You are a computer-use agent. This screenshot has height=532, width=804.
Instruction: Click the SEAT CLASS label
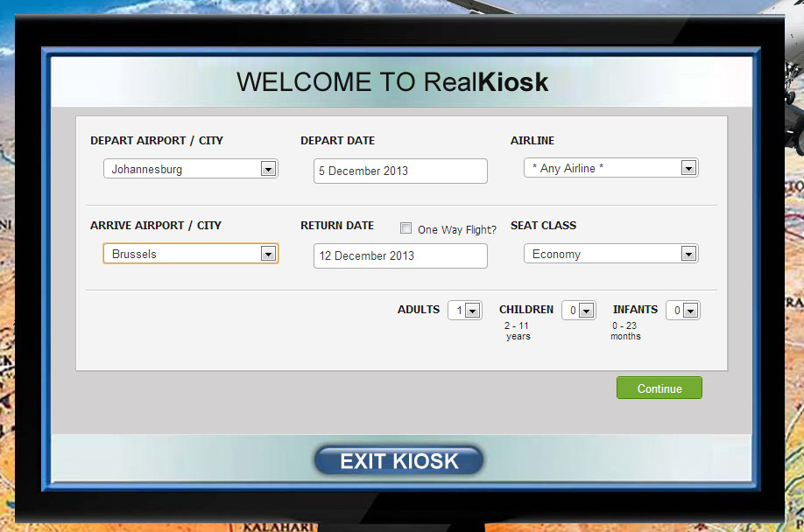[x=544, y=226]
